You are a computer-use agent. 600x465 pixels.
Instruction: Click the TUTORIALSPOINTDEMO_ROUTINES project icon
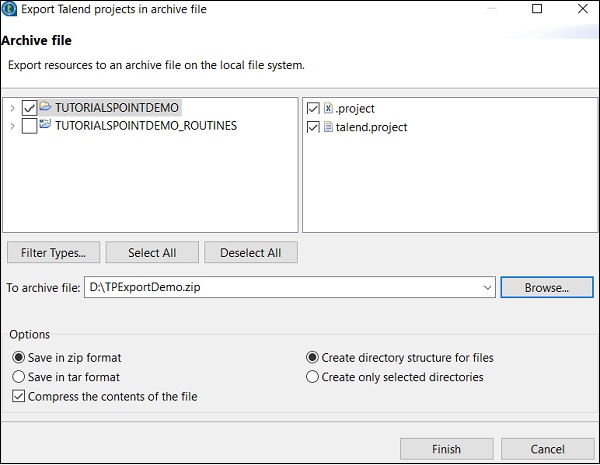(46, 126)
